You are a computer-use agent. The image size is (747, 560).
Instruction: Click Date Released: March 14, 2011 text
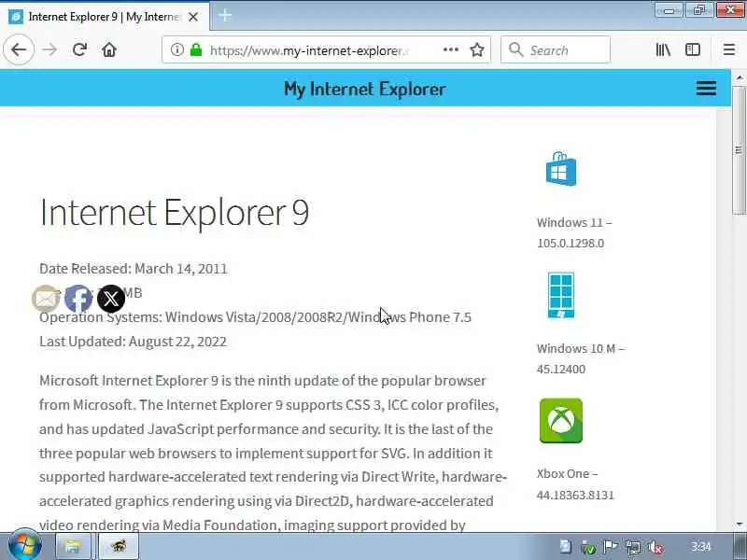(134, 269)
